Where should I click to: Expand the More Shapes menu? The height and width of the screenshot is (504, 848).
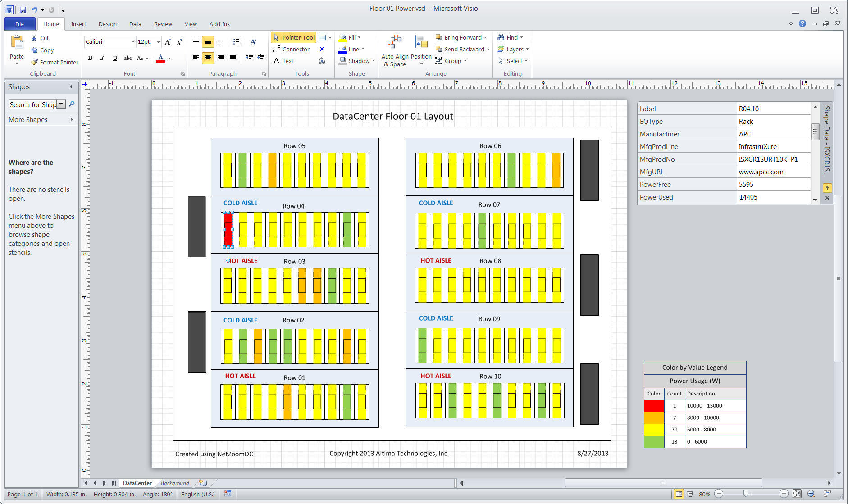coord(41,119)
